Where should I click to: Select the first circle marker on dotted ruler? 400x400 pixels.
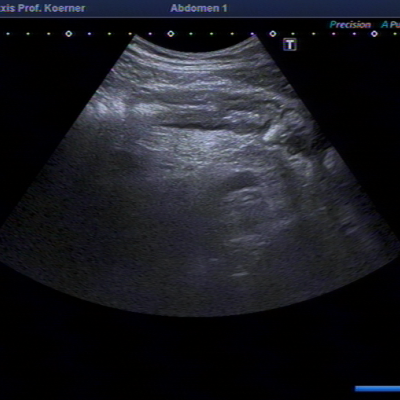tap(69, 34)
